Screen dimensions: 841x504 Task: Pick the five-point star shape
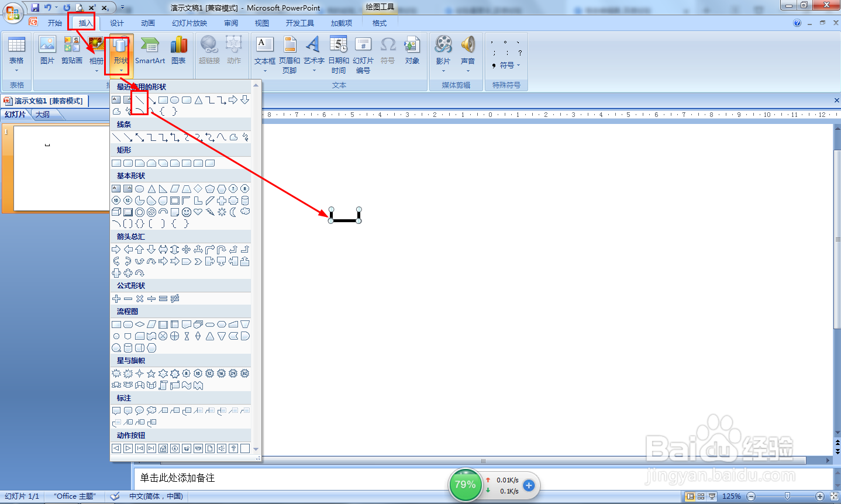(151, 373)
